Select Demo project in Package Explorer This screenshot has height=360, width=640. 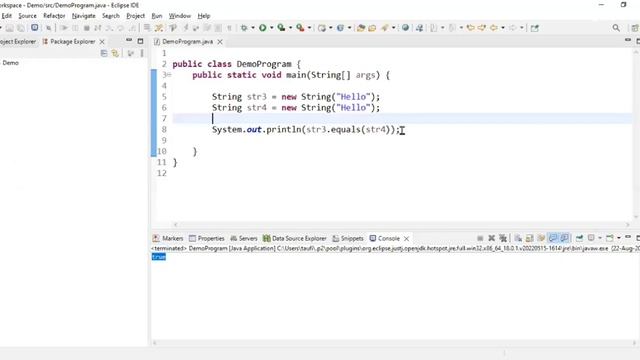pyautogui.click(x=11, y=63)
